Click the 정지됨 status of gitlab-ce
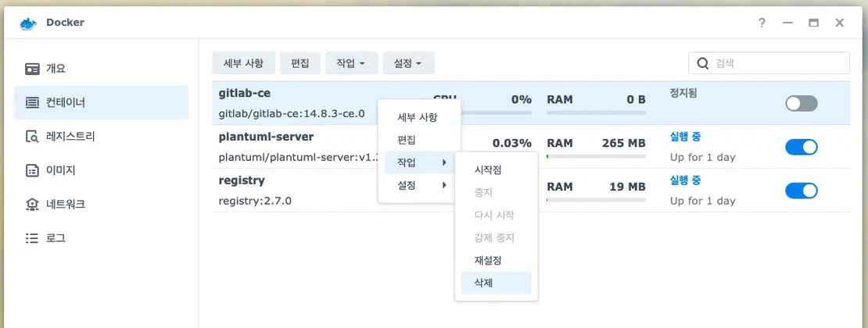The height and width of the screenshot is (328, 868). 683,93
